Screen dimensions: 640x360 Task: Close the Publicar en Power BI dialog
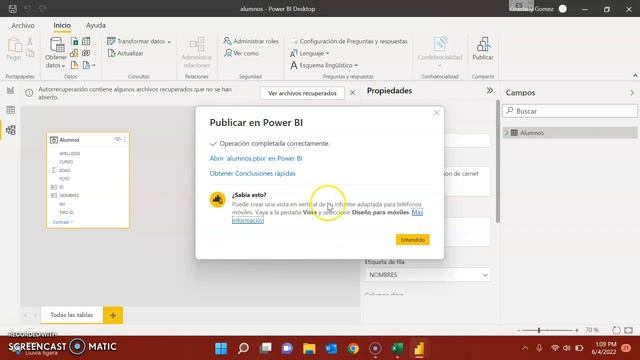click(436, 113)
